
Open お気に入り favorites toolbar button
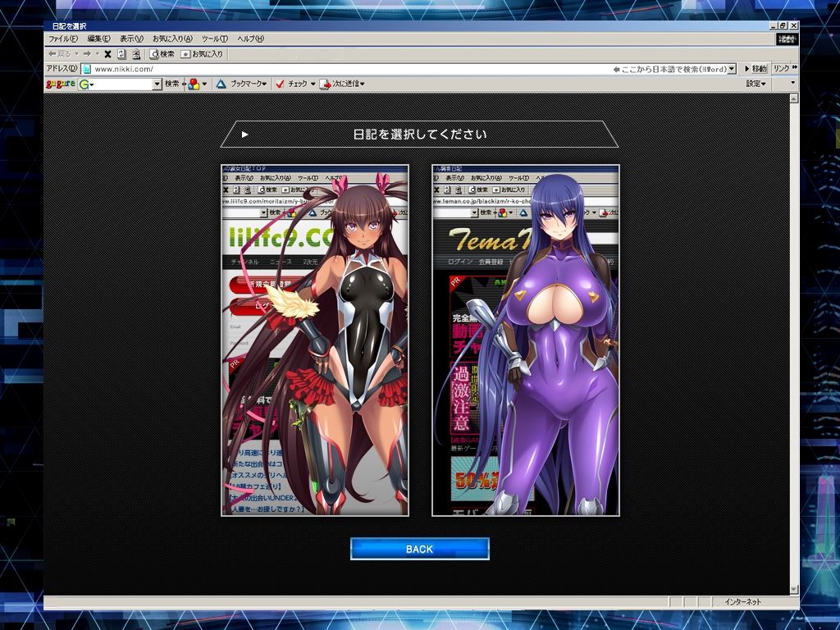[202, 54]
